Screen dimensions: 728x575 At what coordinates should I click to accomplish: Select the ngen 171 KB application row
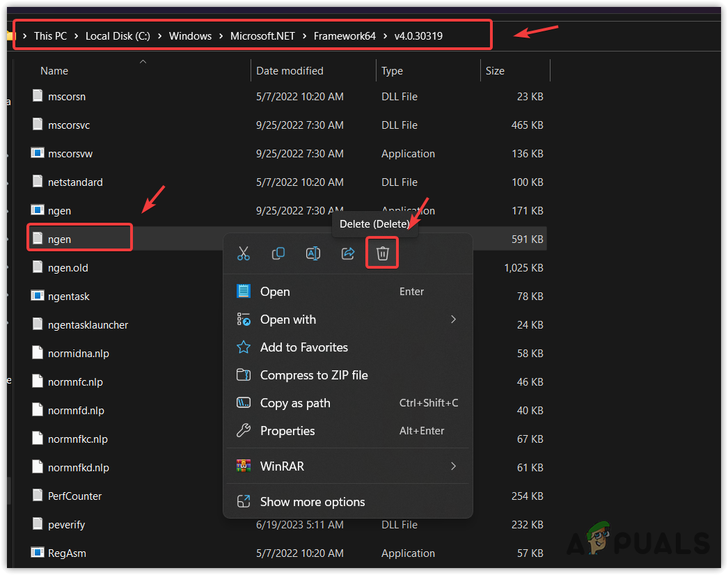(x=287, y=210)
